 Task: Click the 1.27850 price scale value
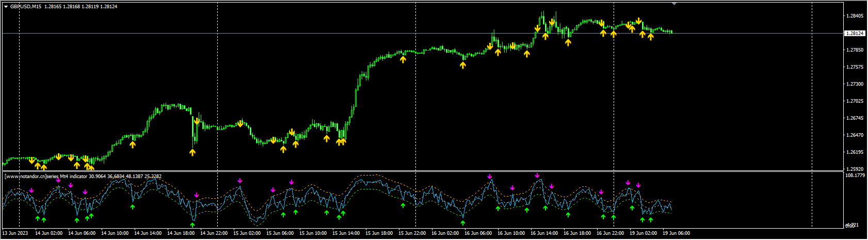coord(855,50)
